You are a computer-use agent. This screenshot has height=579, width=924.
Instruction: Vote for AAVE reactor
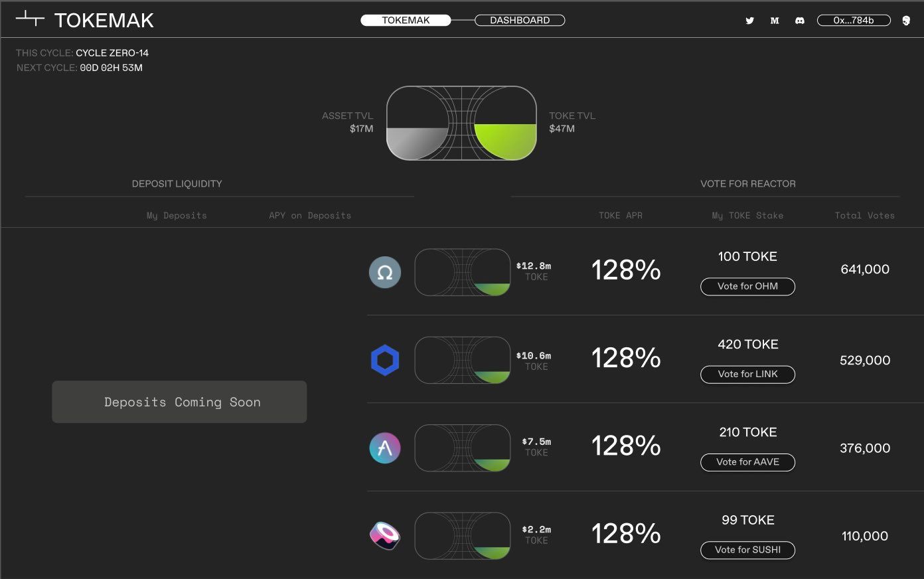coord(747,462)
